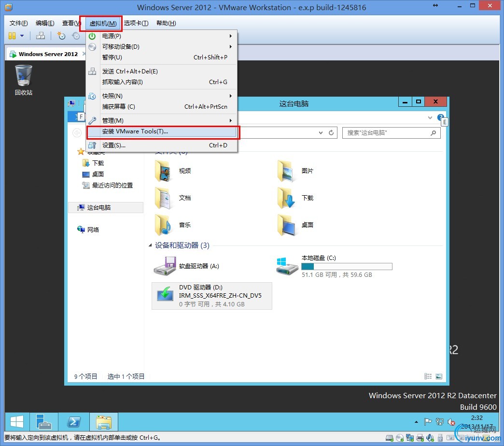Select 桌面 in navigation pane favorites
504x446 pixels.
94,174
